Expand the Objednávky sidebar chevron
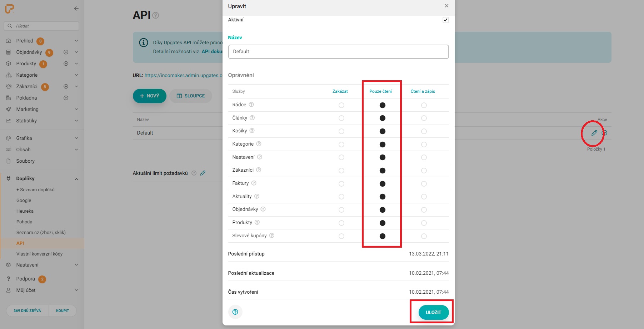 (x=76, y=52)
